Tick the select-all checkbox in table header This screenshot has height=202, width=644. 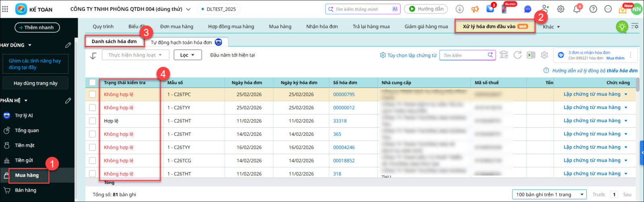coord(93,83)
